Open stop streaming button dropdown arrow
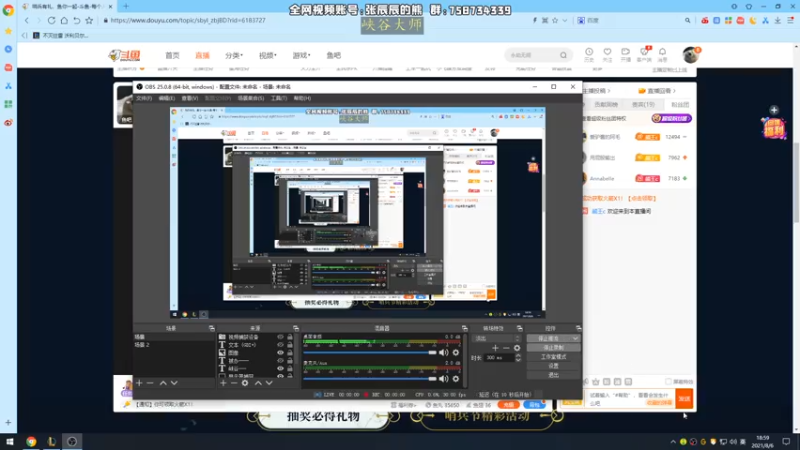This screenshot has height=450, width=800. (575, 338)
